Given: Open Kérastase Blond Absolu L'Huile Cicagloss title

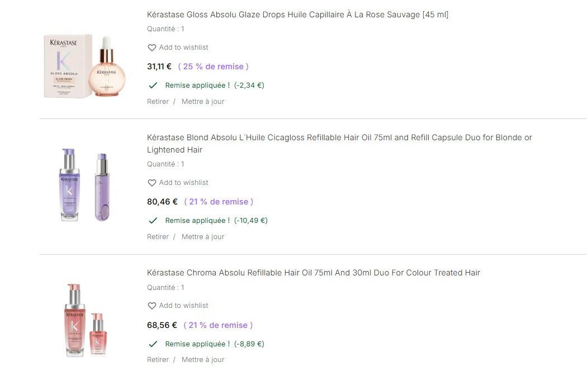Looking at the screenshot, I should pyautogui.click(x=339, y=137).
